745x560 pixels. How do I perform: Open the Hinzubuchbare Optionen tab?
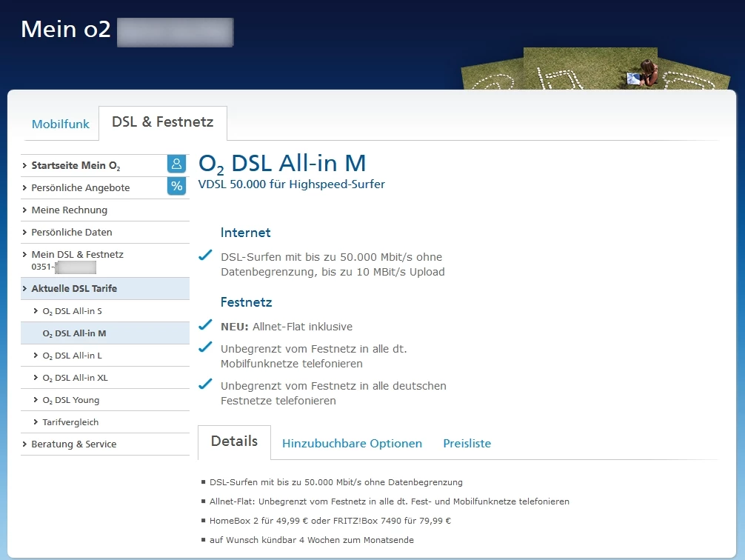point(352,444)
